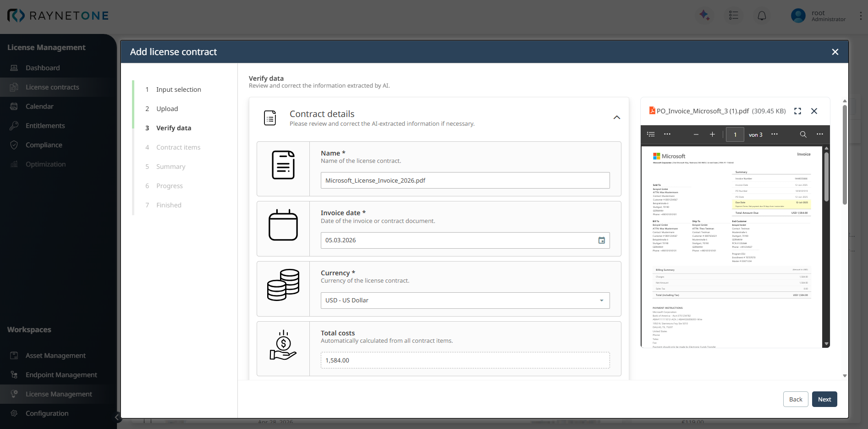Zoom in the PDF preview
The width and height of the screenshot is (868, 429).
click(712, 134)
